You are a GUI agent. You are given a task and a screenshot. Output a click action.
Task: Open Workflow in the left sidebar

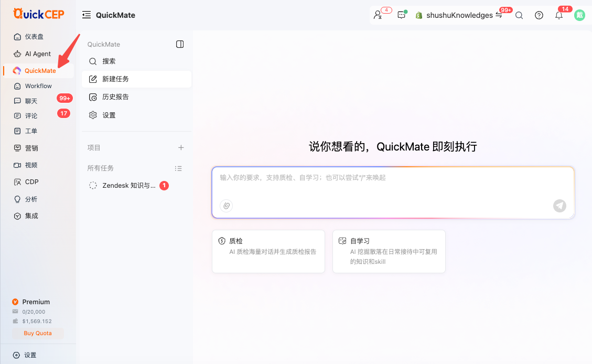point(38,86)
